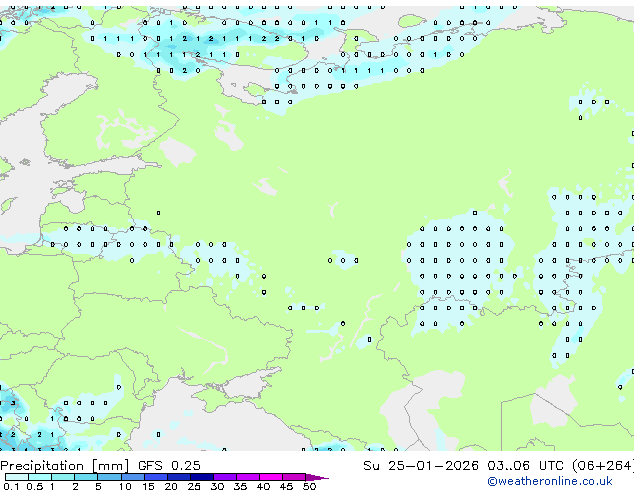634x490 pixels.
Task: Click bright pink swatch between 40 and 45
Action: [271, 477]
